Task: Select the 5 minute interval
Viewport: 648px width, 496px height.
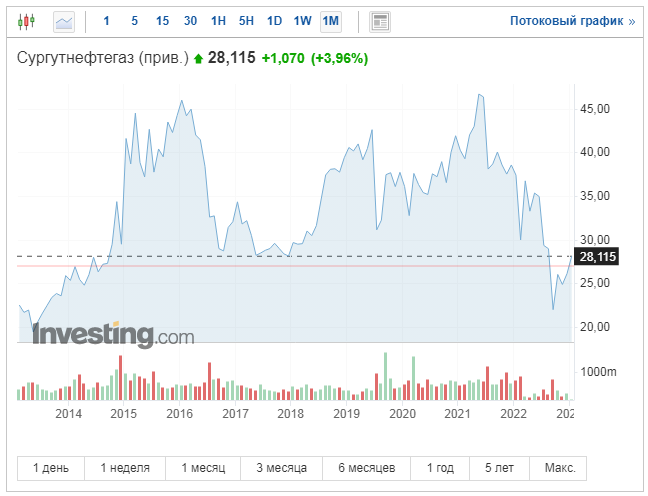Action: point(135,20)
